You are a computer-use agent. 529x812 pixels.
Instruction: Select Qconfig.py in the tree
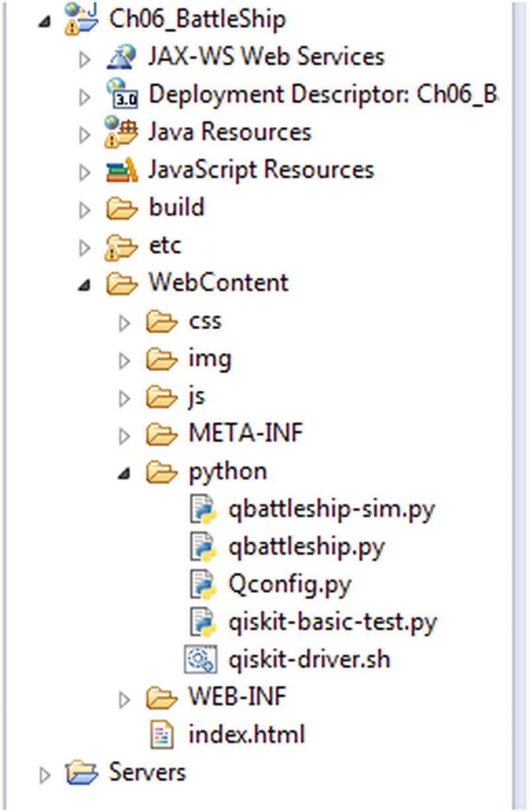click(290, 584)
